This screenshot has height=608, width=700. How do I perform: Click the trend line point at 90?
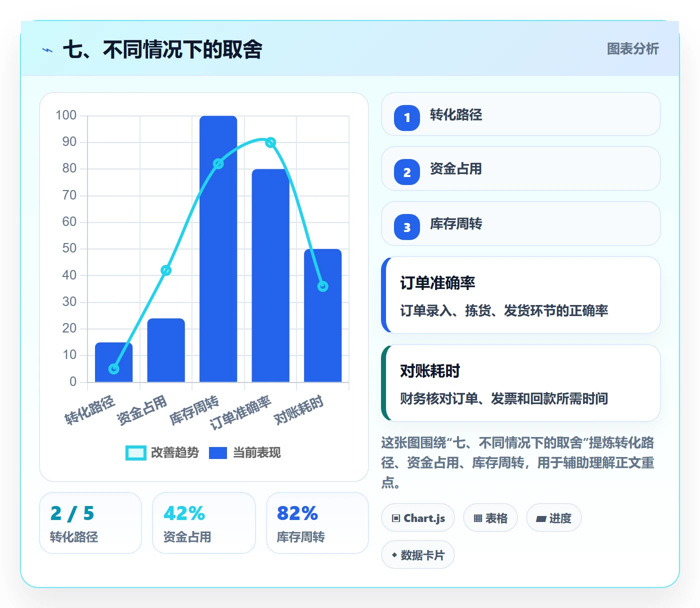(270, 142)
